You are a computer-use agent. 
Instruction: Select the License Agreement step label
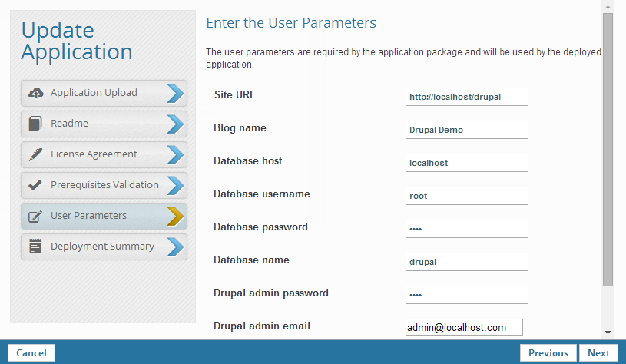coord(94,154)
